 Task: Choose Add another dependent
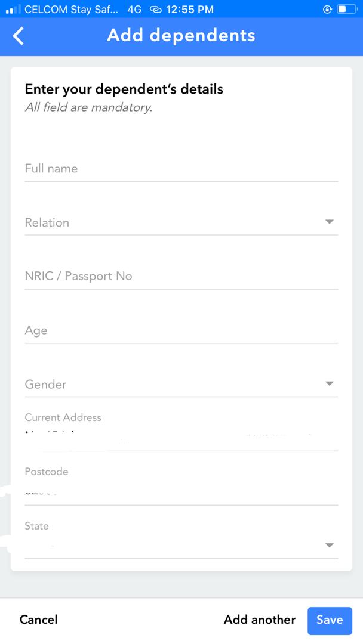coord(260,620)
